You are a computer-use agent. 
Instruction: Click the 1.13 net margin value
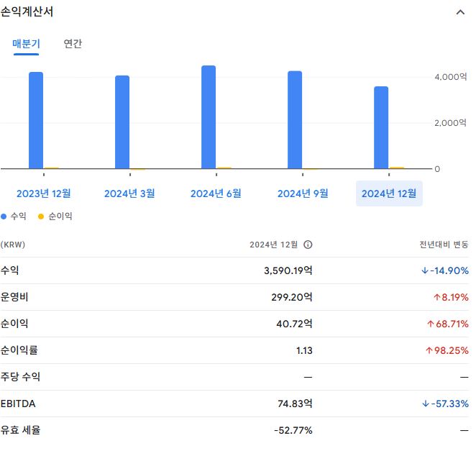(304, 350)
